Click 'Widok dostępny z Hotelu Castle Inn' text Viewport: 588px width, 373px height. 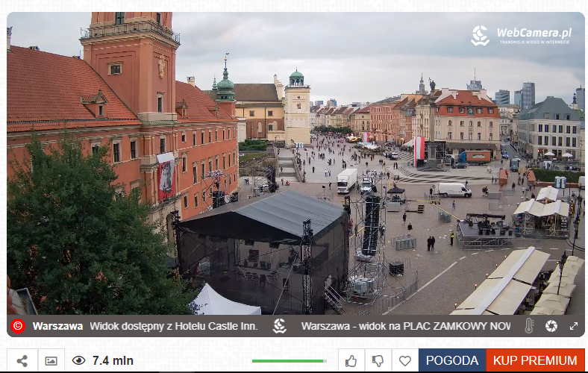click(x=174, y=326)
